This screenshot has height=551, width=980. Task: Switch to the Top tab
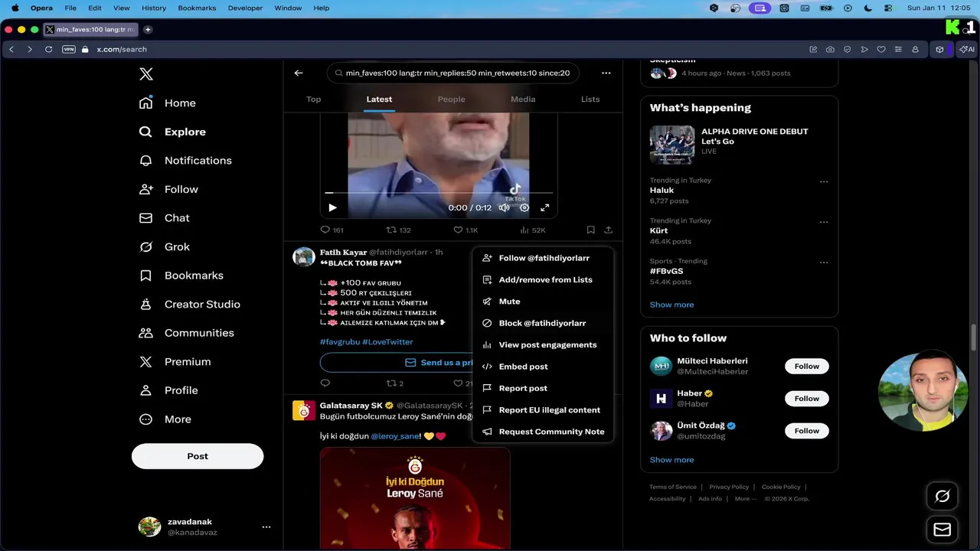[313, 99]
